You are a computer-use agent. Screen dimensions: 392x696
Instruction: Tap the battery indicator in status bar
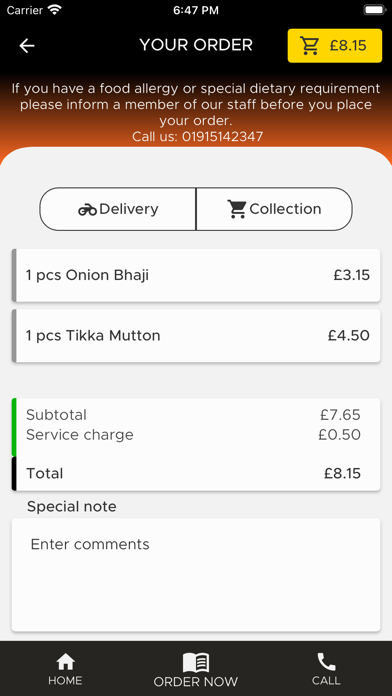click(x=374, y=10)
